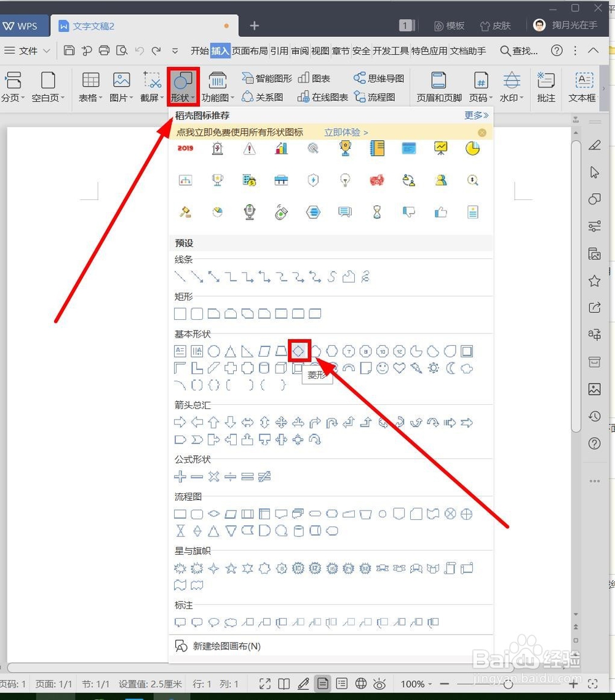Open the 100% zoom level dropdown
The width and height of the screenshot is (615, 700).
[416, 683]
